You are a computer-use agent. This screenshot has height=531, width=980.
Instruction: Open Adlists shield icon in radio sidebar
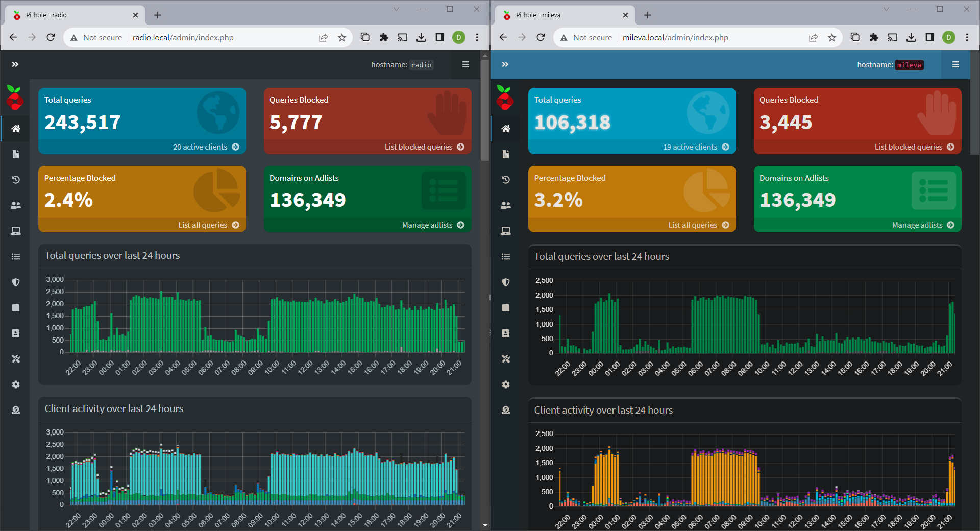click(16, 282)
